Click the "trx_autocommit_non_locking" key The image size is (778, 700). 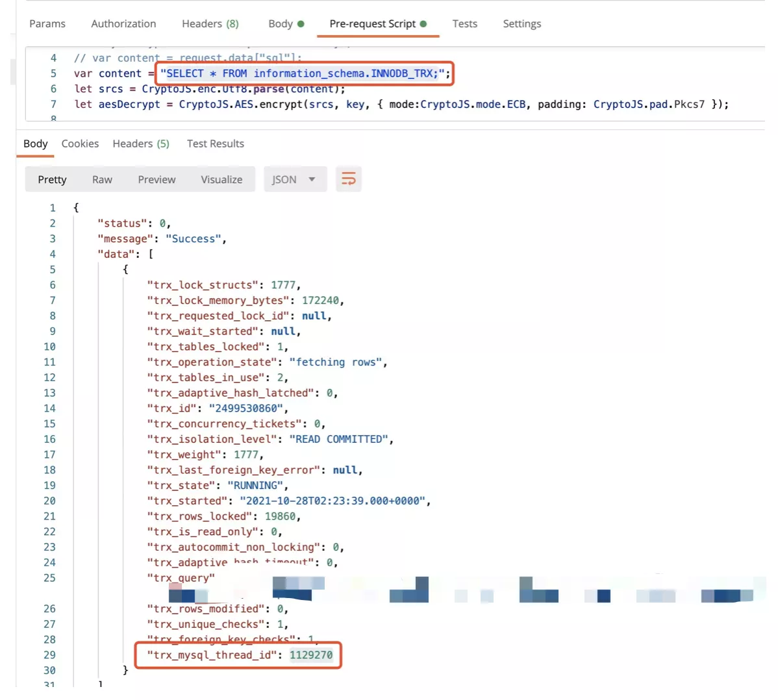[234, 547]
